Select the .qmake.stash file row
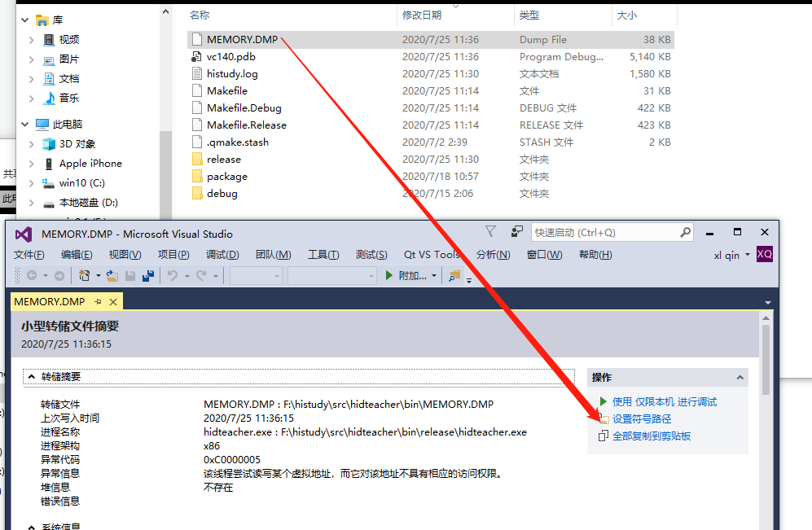Viewport: 812px width, 530px height. click(x=430, y=142)
